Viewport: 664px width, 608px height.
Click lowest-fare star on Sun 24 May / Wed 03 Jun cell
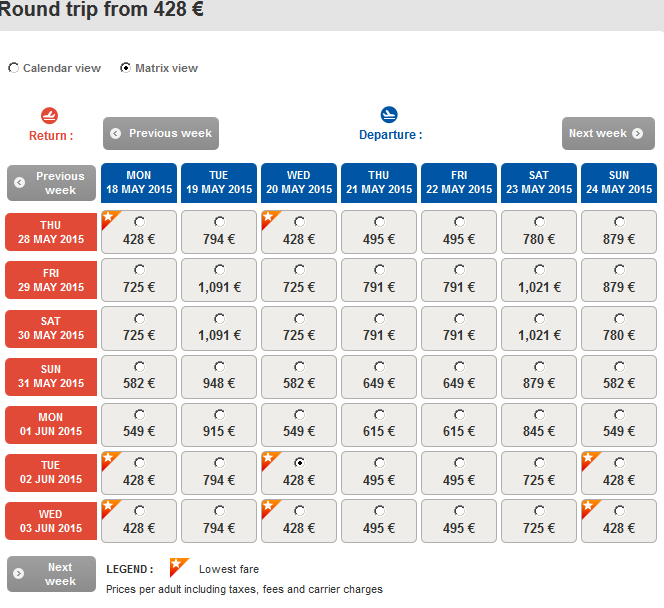coord(589,507)
